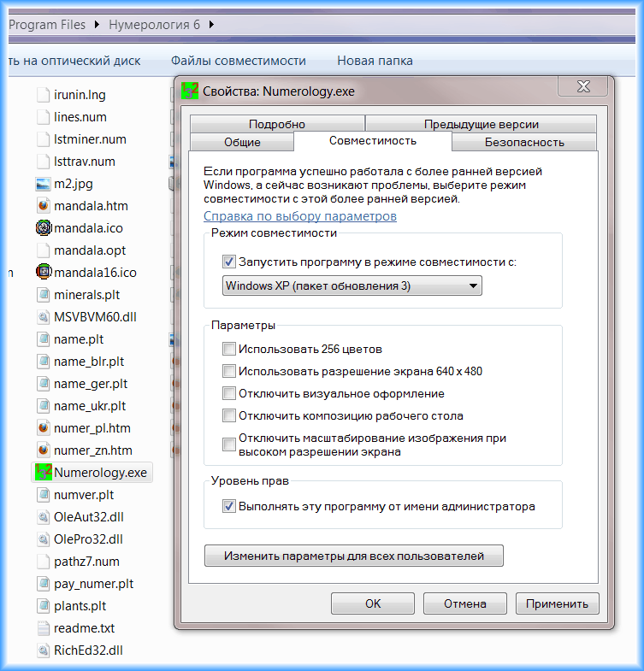Select the Совместимость tab
Screen dimensions: 644x671
[x=373, y=141]
